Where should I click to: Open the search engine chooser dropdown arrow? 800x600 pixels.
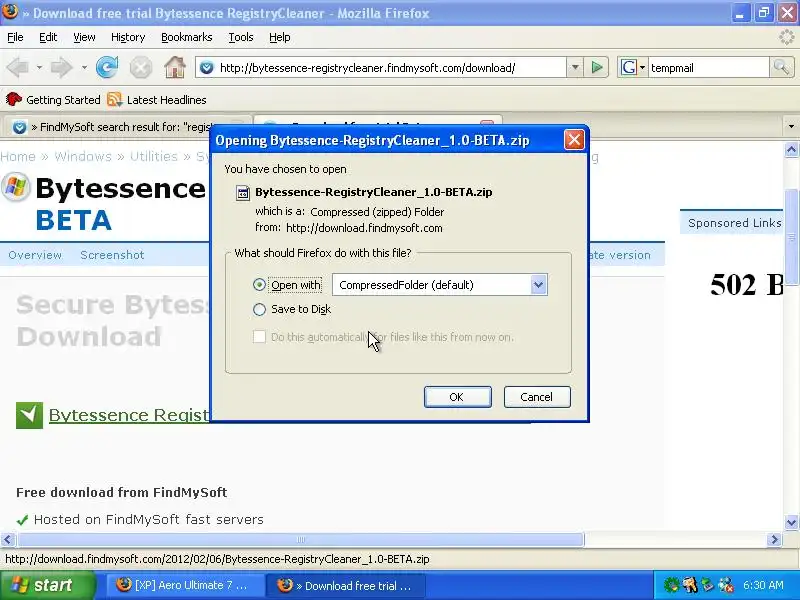point(642,67)
